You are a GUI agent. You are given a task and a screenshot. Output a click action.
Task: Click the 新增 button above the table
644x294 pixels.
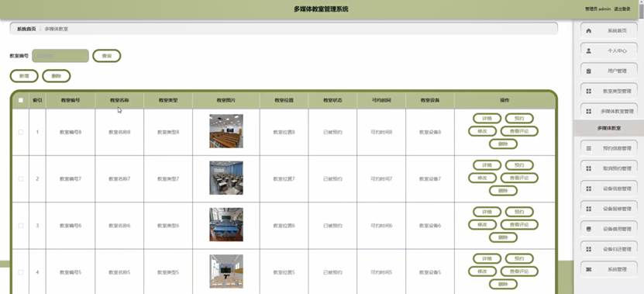point(24,76)
